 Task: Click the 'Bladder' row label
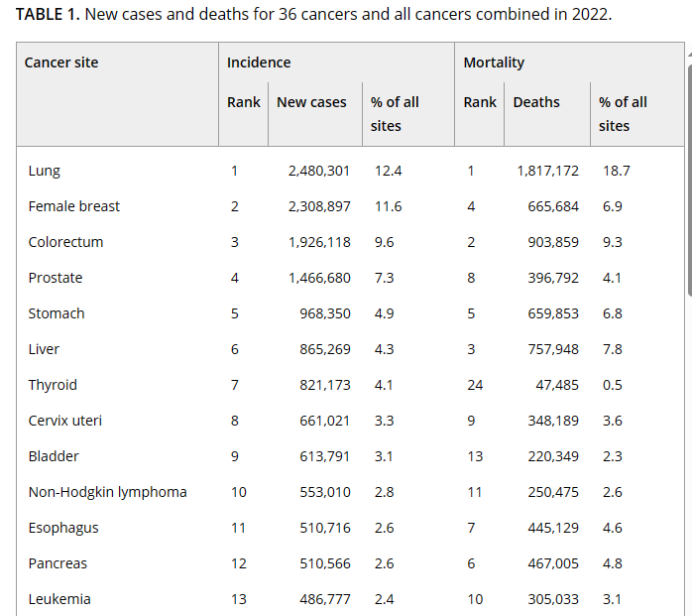click(54, 456)
